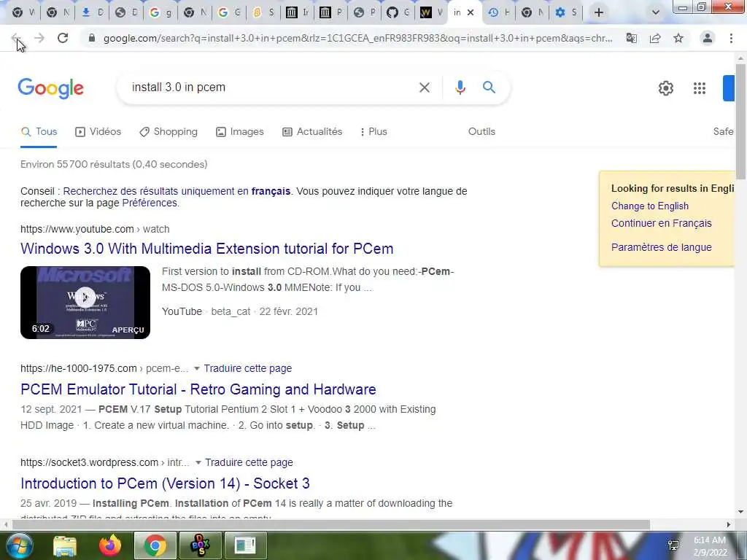Switch to the Images results tab
This screenshot has width=747, height=560.
239,132
